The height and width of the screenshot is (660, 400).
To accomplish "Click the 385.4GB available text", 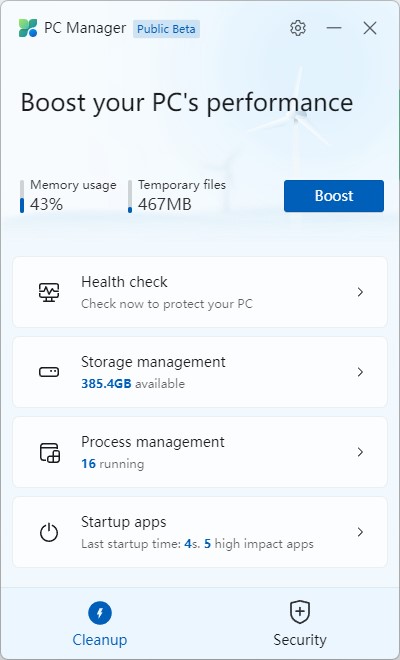I will point(133,383).
